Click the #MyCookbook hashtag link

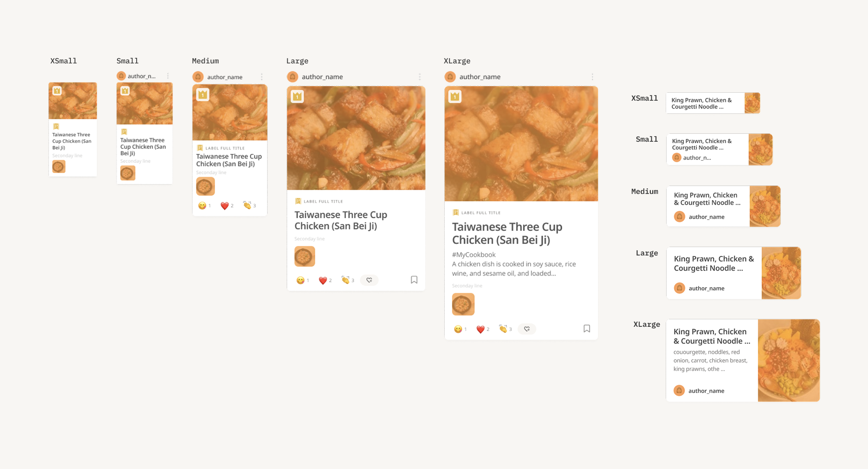(x=474, y=255)
